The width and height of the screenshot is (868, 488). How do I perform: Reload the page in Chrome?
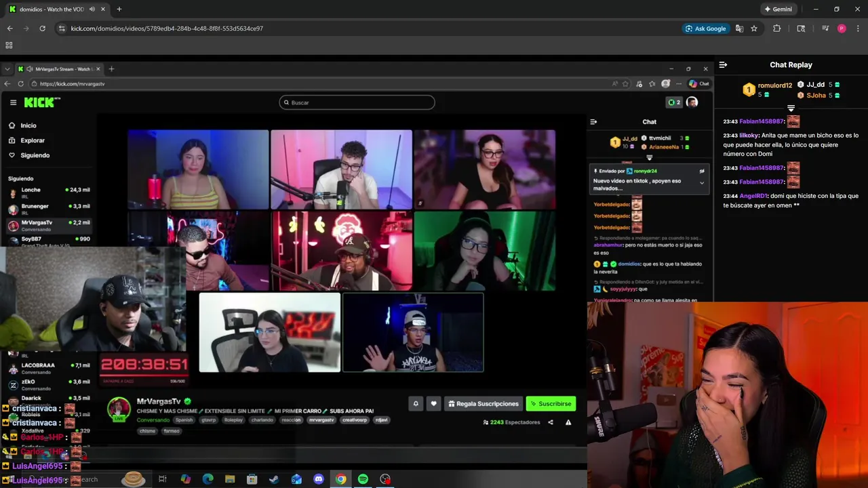click(42, 28)
